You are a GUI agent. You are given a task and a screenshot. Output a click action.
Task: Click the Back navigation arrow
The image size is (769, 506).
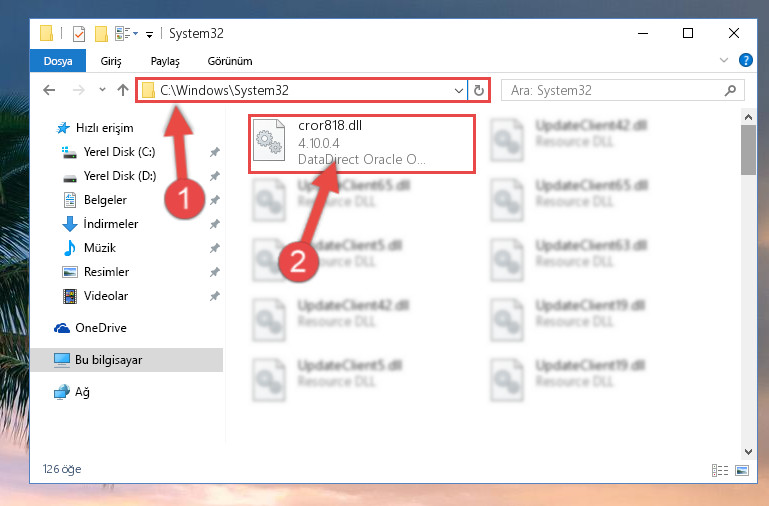click(49, 90)
